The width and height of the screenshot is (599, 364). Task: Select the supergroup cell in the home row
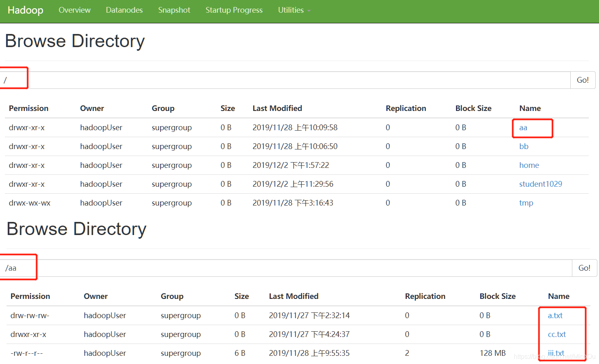click(x=172, y=165)
